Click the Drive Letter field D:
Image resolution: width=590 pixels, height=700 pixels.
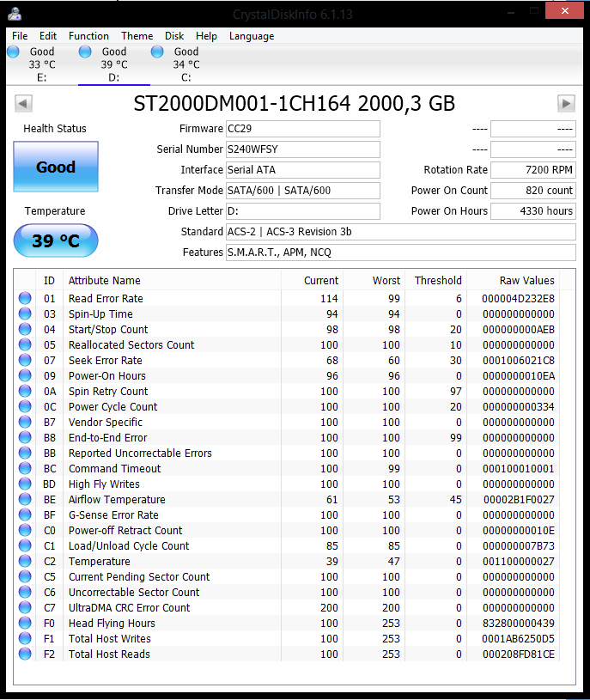[303, 210]
